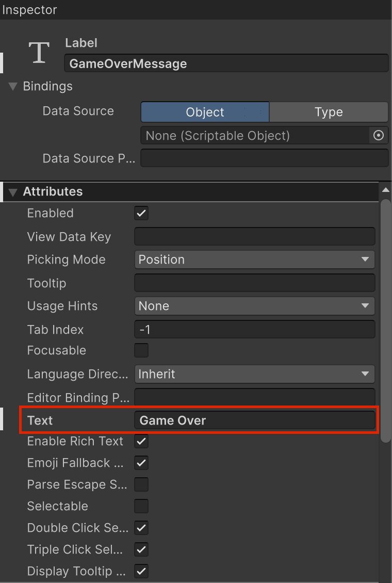Open the Data Source object picker
Screen dimensions: 392x583
pyautogui.click(x=379, y=136)
